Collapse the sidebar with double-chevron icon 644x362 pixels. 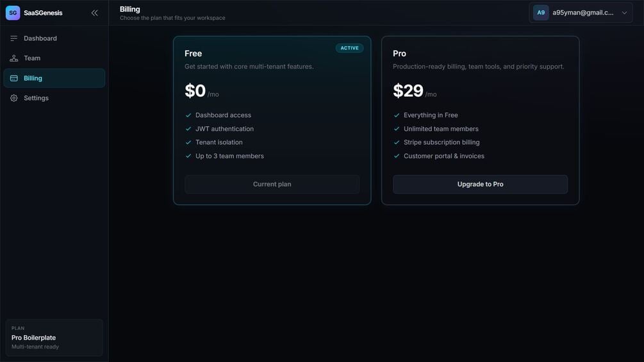coord(94,13)
